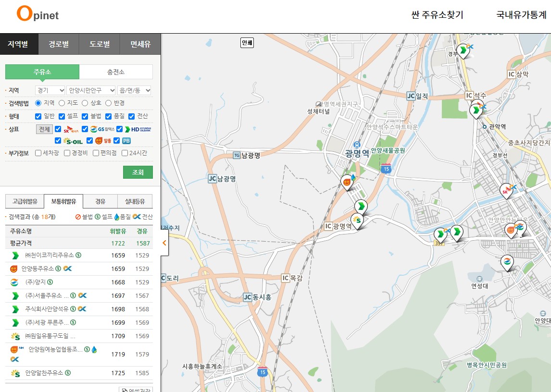Uncheck the GS칼텍스 brand checkbox
The height and width of the screenshot is (392, 551).
(x=85, y=129)
